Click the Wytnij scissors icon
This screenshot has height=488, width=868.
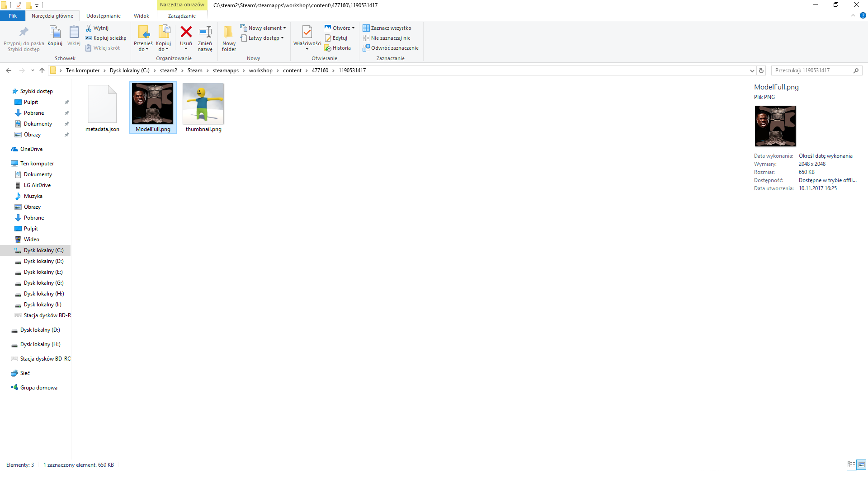(89, 28)
